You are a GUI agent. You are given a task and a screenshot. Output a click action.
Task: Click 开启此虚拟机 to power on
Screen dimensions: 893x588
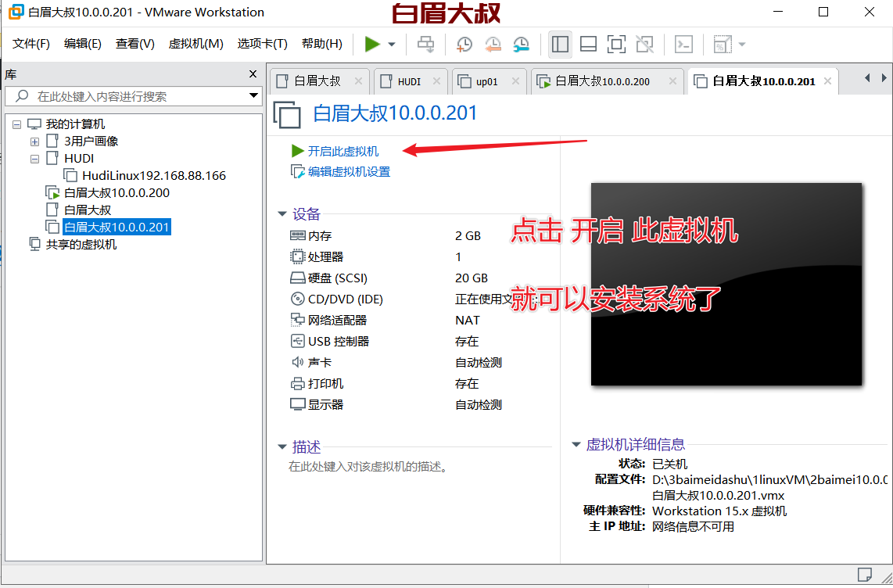tap(342, 152)
